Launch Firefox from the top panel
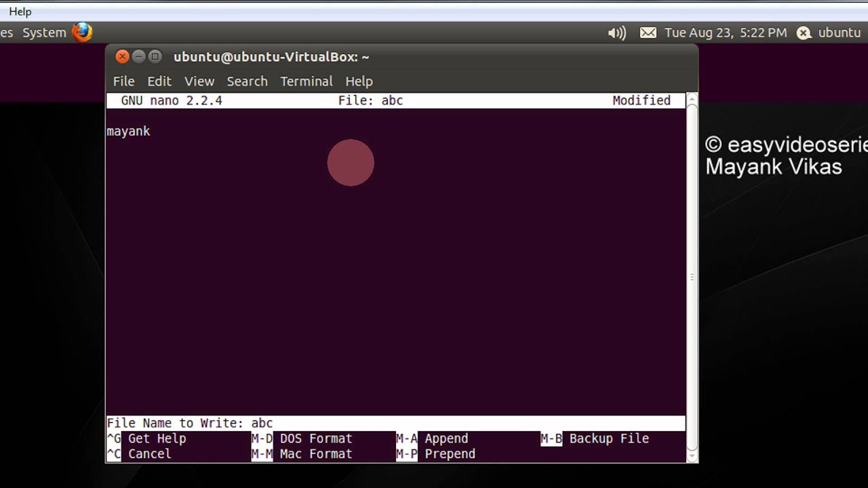 (82, 32)
